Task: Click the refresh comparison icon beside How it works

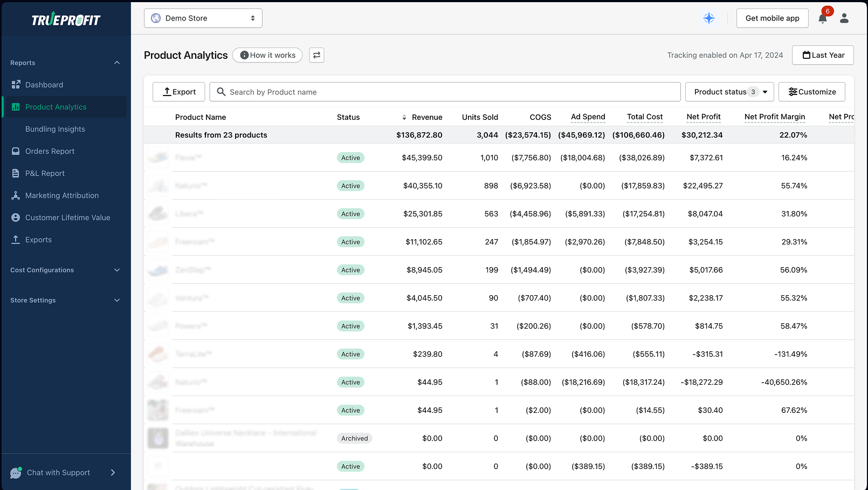Action: point(316,55)
